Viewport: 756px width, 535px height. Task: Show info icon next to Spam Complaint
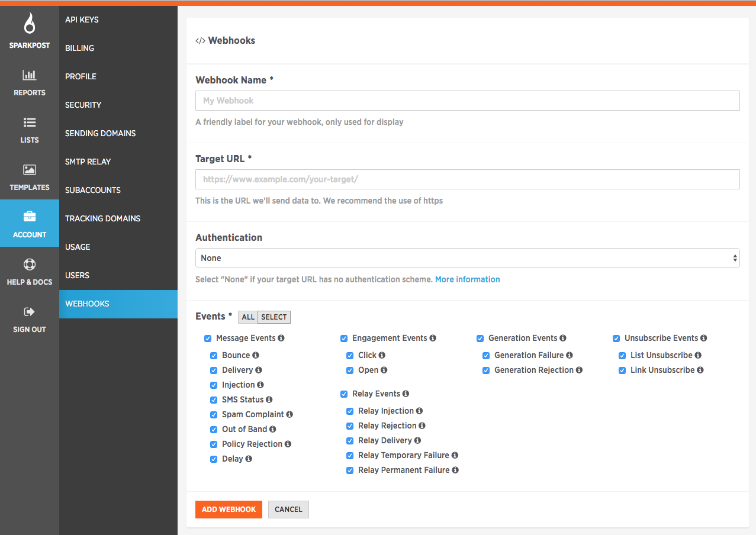click(289, 414)
